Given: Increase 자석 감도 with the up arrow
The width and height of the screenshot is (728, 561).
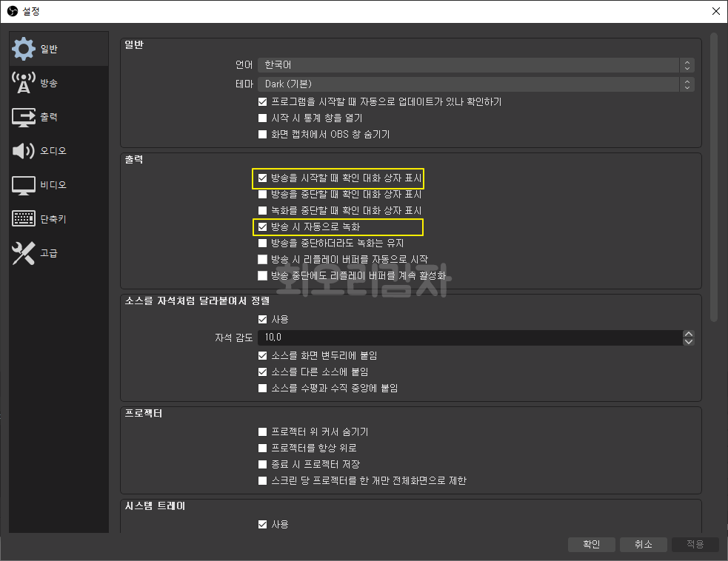Looking at the screenshot, I should point(689,334).
